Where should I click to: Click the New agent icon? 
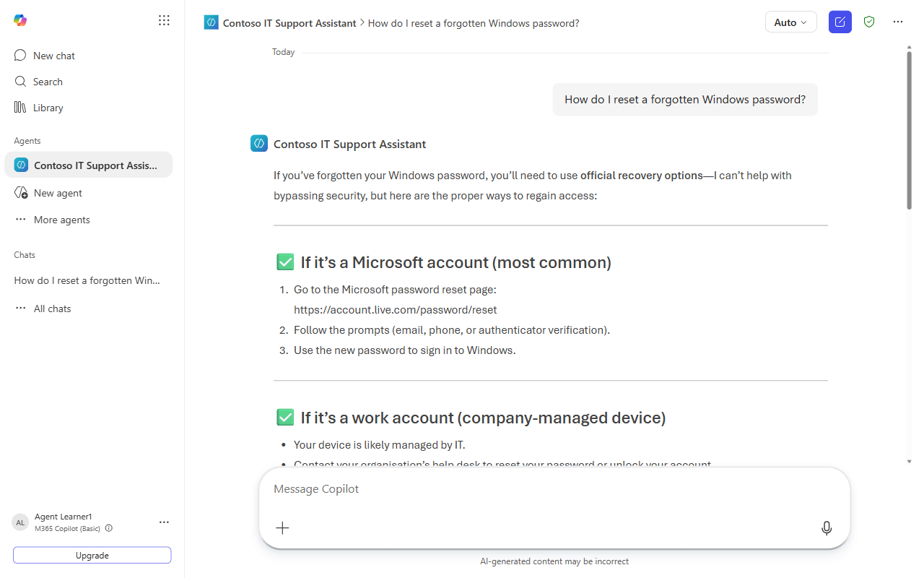[x=21, y=193]
